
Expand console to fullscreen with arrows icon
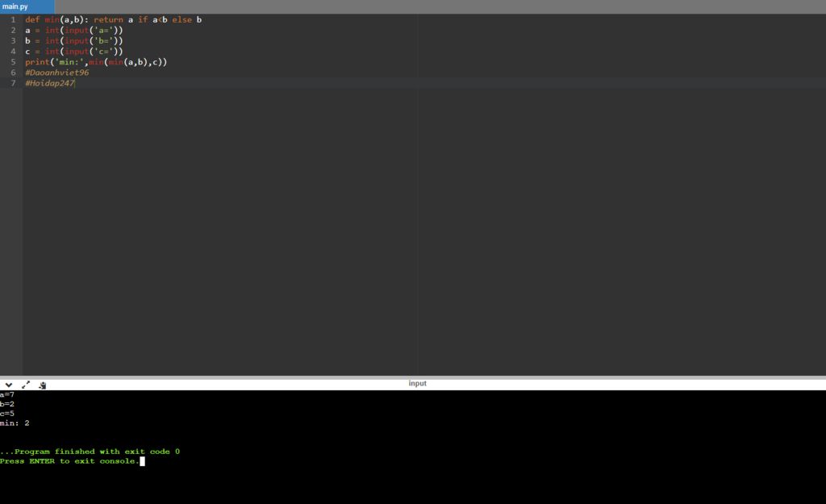pos(25,385)
